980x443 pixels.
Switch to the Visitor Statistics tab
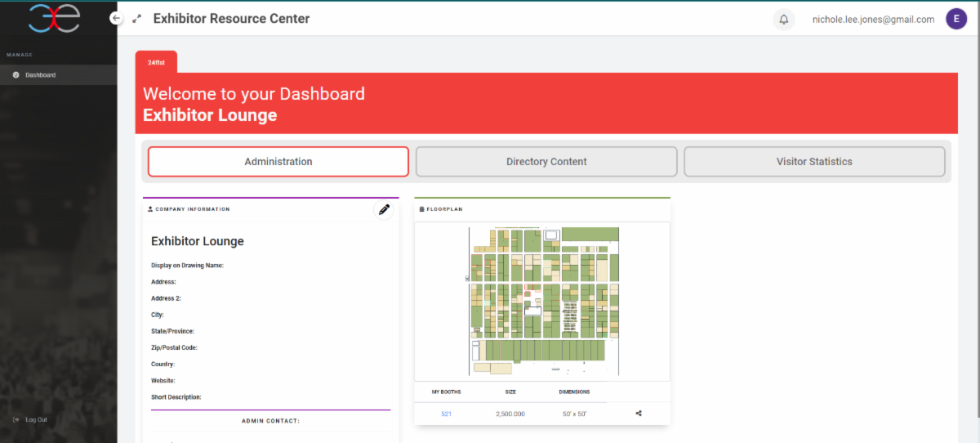814,162
